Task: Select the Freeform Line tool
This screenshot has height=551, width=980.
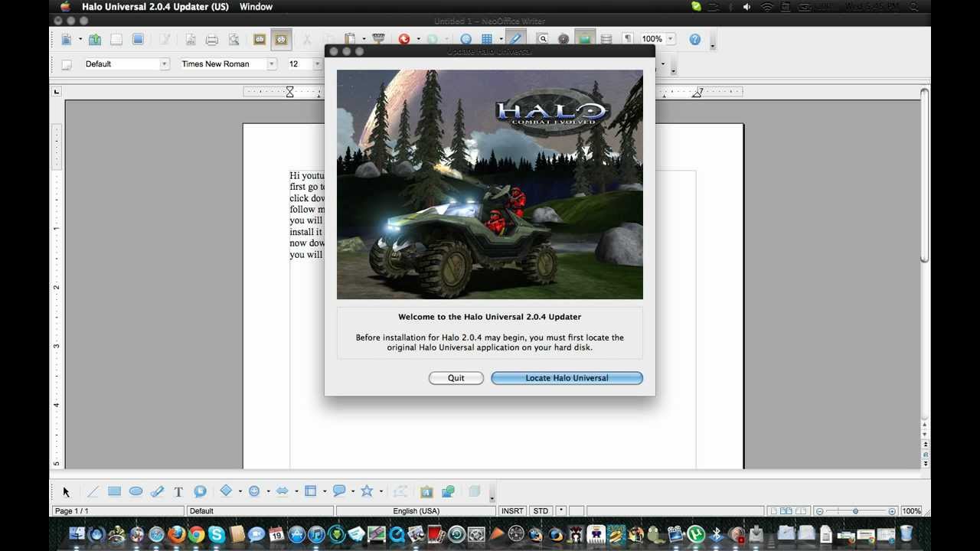Action: 157,492
